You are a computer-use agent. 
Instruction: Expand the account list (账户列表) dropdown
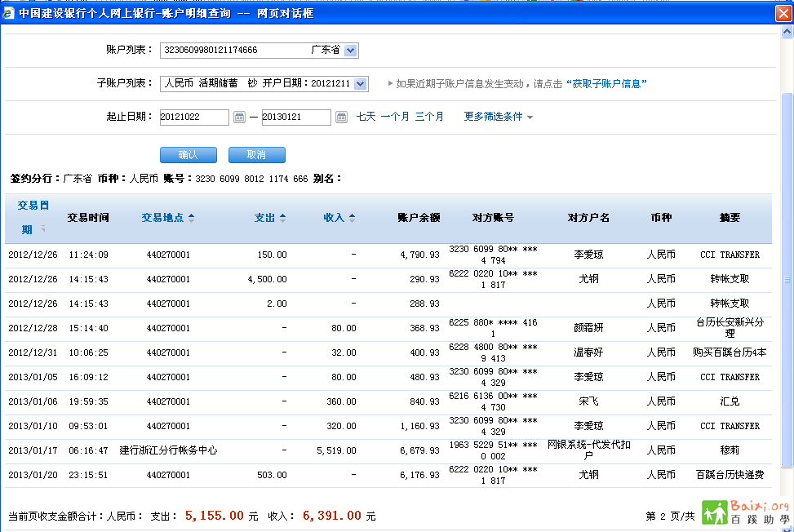pyautogui.click(x=350, y=50)
